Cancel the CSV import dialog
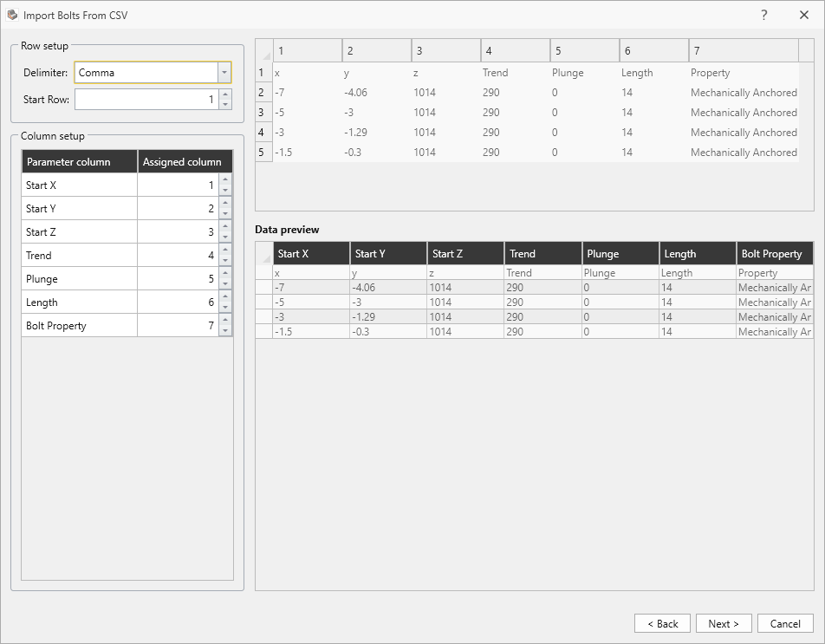 tap(785, 623)
